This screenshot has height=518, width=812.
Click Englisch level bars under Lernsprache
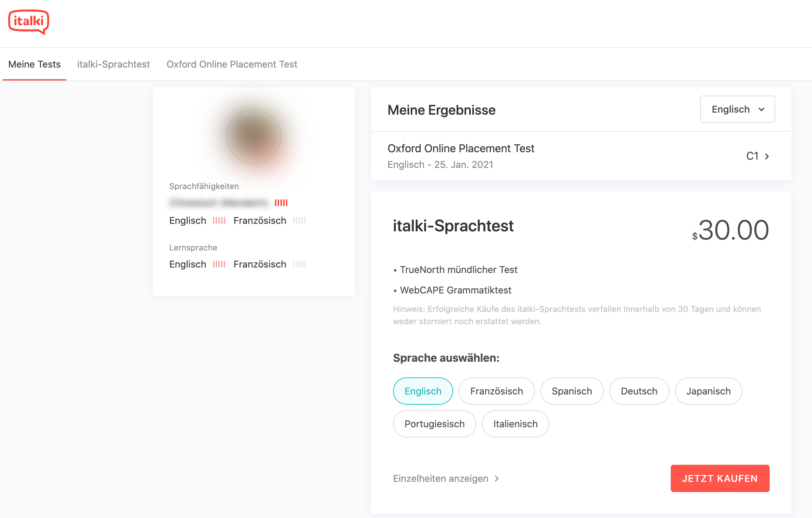pyautogui.click(x=219, y=264)
